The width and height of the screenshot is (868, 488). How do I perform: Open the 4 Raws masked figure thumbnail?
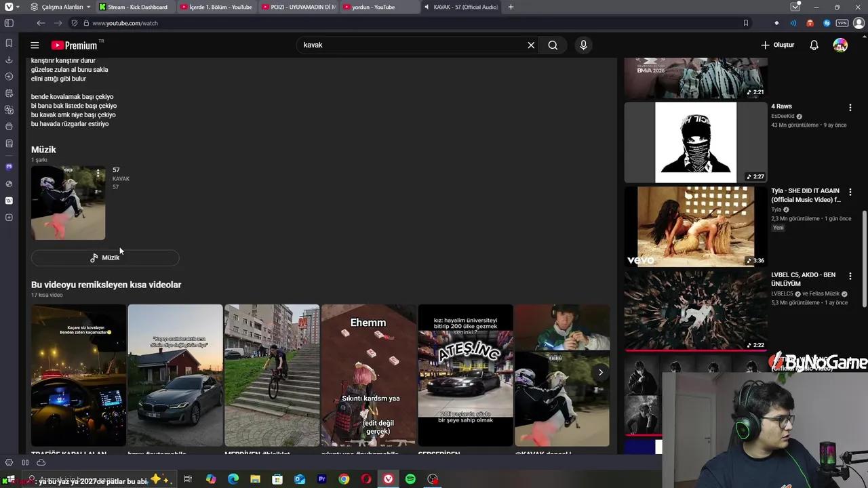(696, 142)
